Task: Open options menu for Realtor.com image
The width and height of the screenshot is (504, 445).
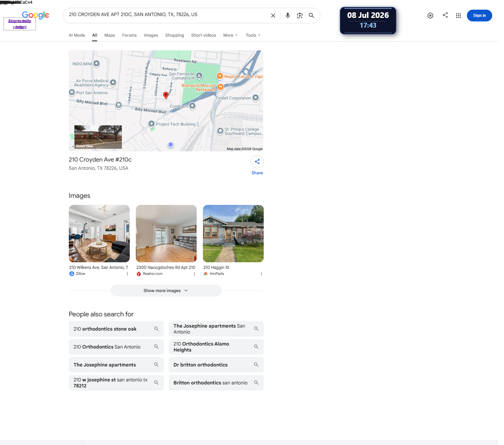Action: (194, 274)
